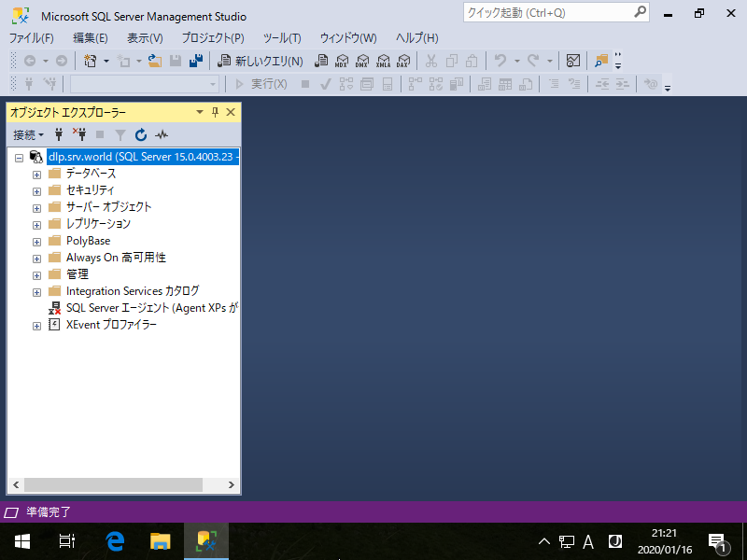Viewport: 747px width, 560px height.
Task: Click the Cut scissors icon
Action: point(431,61)
